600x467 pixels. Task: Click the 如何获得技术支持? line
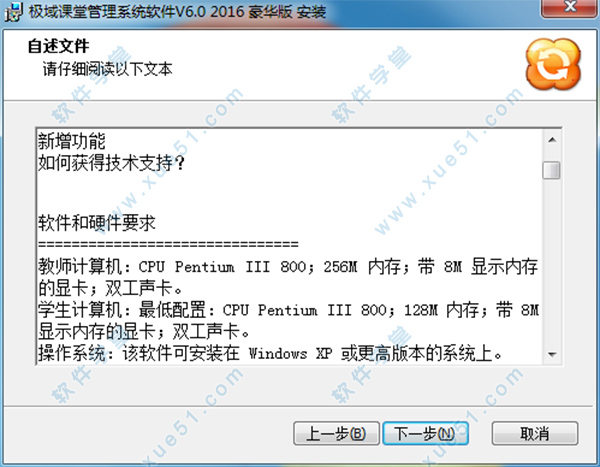111,163
